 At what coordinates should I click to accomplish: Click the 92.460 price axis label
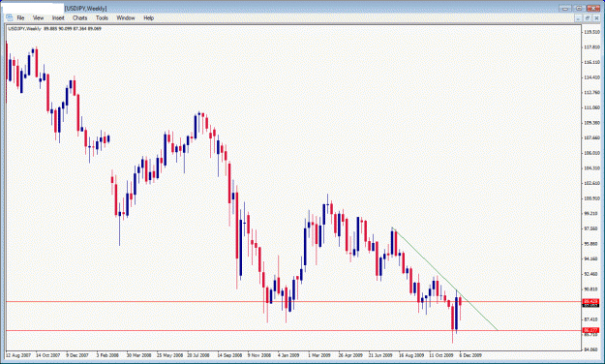tap(591, 274)
